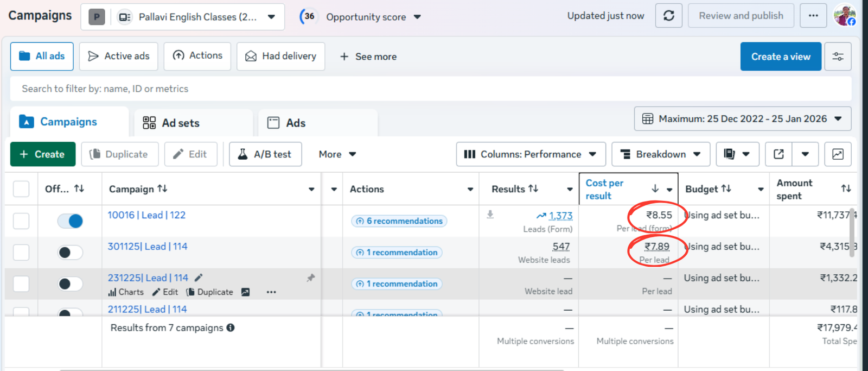Open the reports icon dropdown
The height and width of the screenshot is (371, 868).
737,154
